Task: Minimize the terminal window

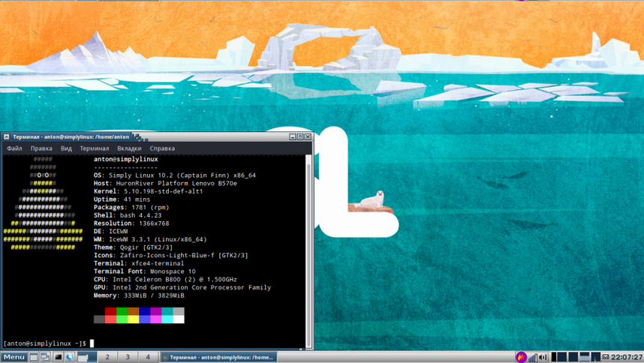Action: [x=293, y=136]
